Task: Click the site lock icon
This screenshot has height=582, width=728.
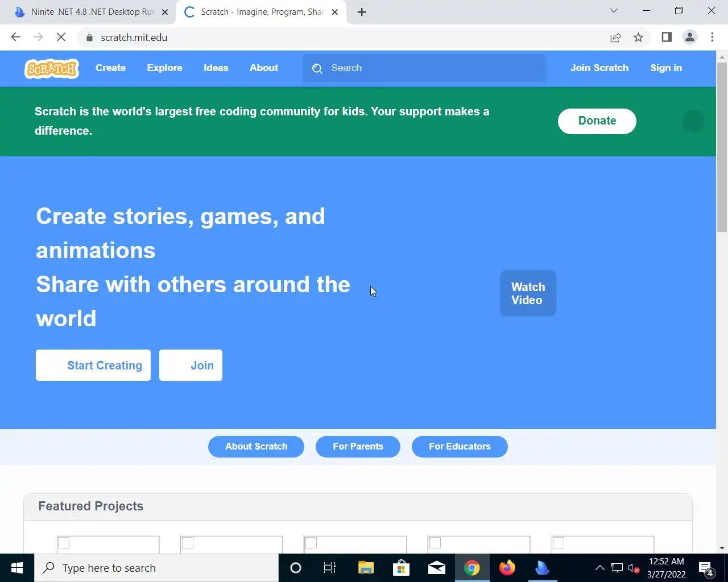Action: (x=89, y=38)
